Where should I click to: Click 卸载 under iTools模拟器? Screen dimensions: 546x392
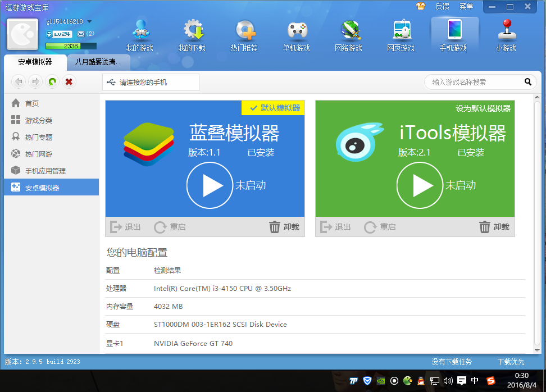tap(494, 227)
